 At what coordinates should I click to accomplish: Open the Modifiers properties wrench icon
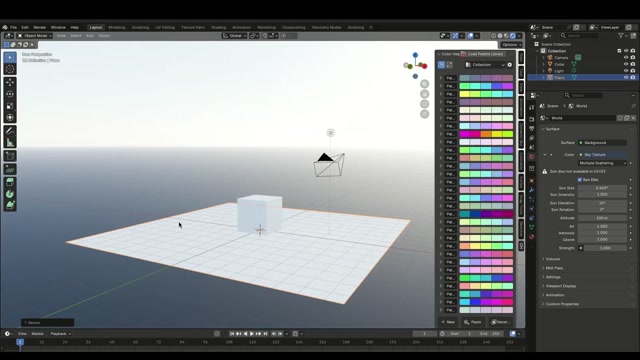(531, 190)
